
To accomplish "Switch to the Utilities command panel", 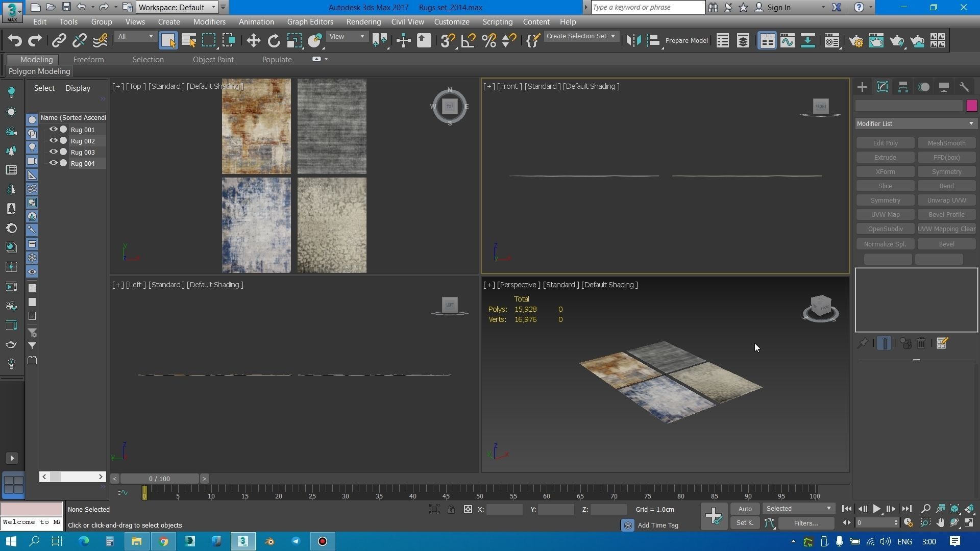I will tap(964, 87).
